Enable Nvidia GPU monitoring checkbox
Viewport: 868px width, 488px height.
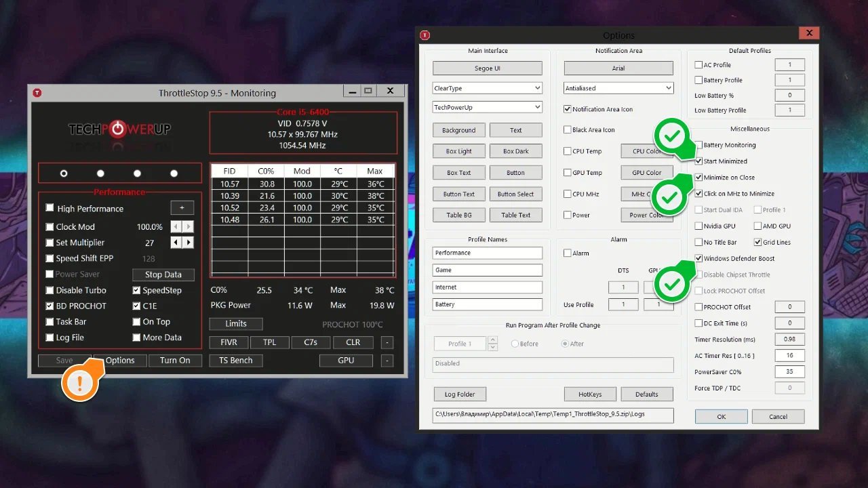[x=699, y=226]
